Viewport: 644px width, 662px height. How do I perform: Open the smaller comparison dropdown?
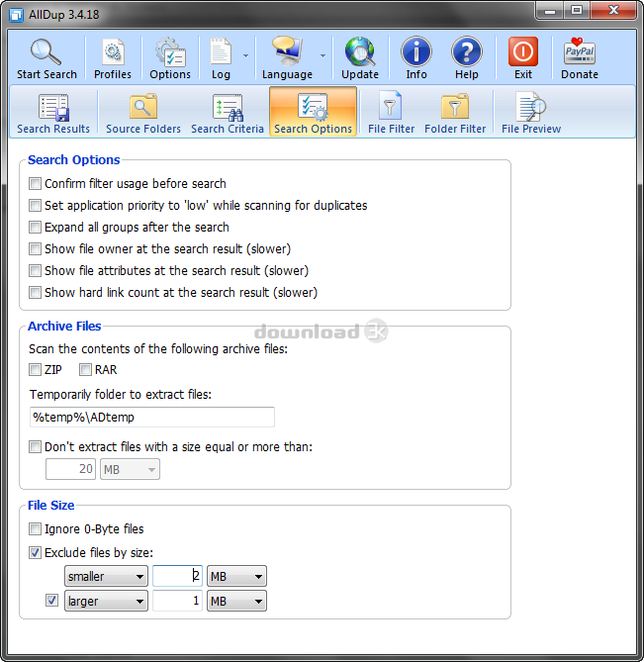tap(106, 576)
